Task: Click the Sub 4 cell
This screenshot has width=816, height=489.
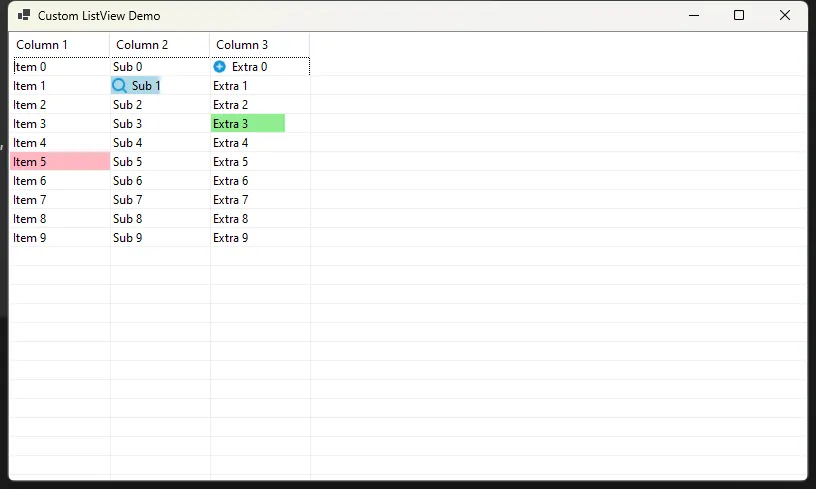Action: 128,143
